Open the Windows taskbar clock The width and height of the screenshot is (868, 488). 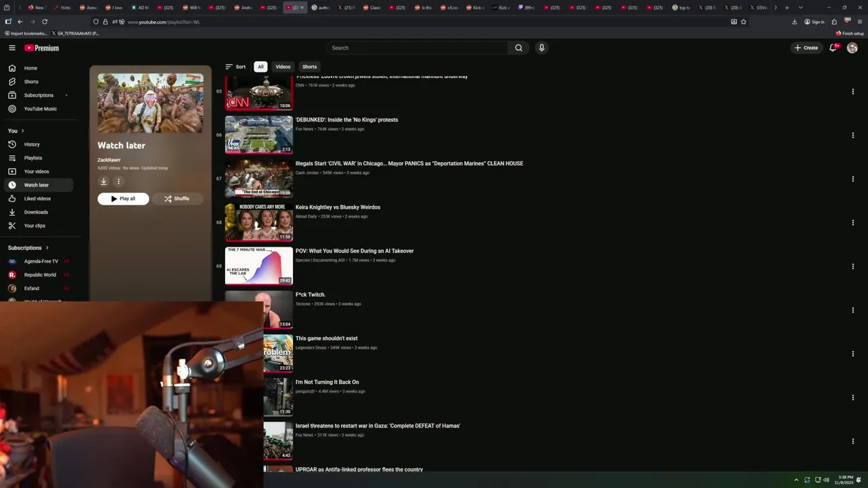846,480
